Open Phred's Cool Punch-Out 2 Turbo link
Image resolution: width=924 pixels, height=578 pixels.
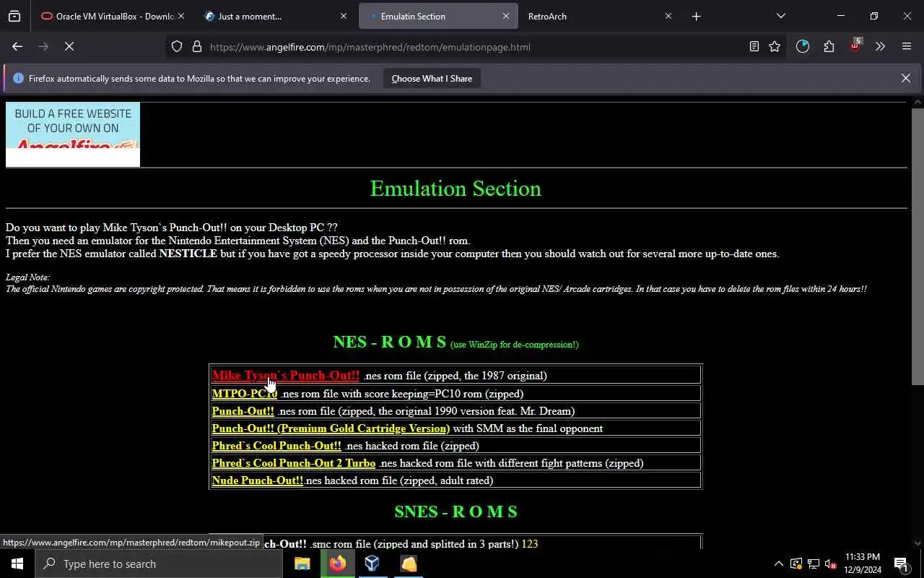[293, 462]
